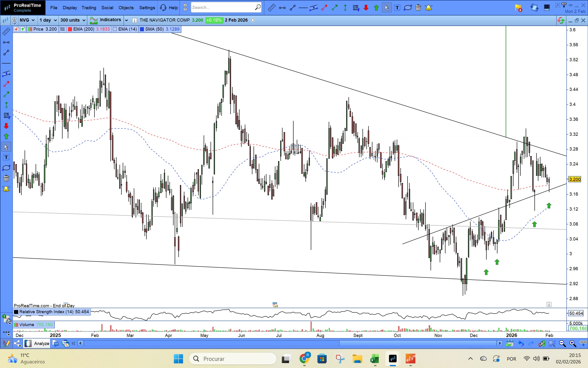Select the Fibonacci retracement tool in top toolbar

pyautogui.click(x=356, y=8)
